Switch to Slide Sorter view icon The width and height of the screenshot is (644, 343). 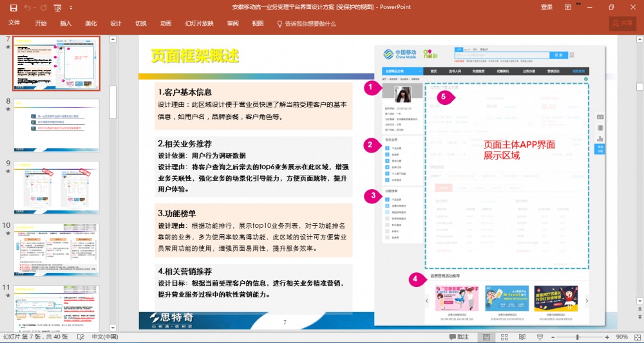[504, 337]
